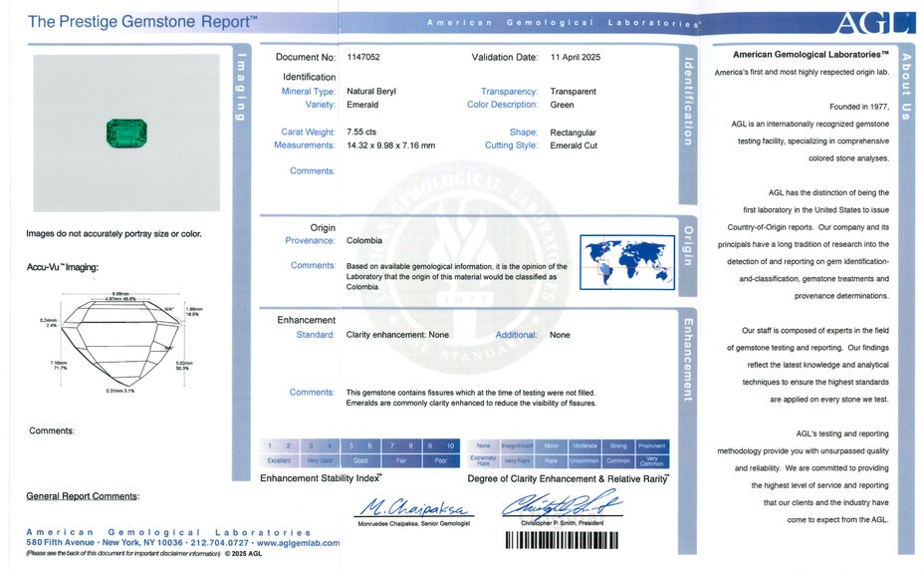This screenshot has height=570, width=924.
Task: Click the 'General Report Comments:' heading
Action: click(x=83, y=496)
